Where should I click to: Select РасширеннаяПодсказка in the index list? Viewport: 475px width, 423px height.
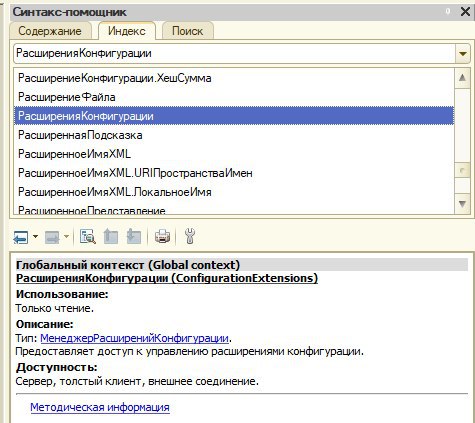click(234, 135)
